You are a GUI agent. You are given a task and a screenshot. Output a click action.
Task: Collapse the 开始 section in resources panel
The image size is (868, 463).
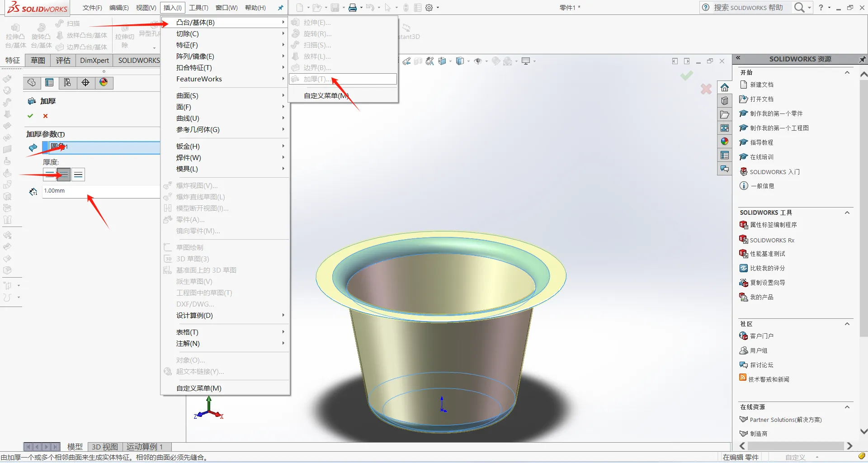pyautogui.click(x=847, y=72)
